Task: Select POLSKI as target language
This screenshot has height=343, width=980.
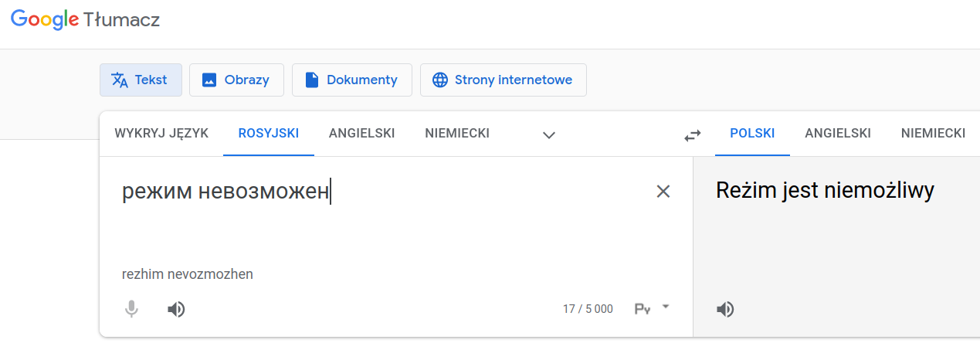Action: pyautogui.click(x=752, y=133)
